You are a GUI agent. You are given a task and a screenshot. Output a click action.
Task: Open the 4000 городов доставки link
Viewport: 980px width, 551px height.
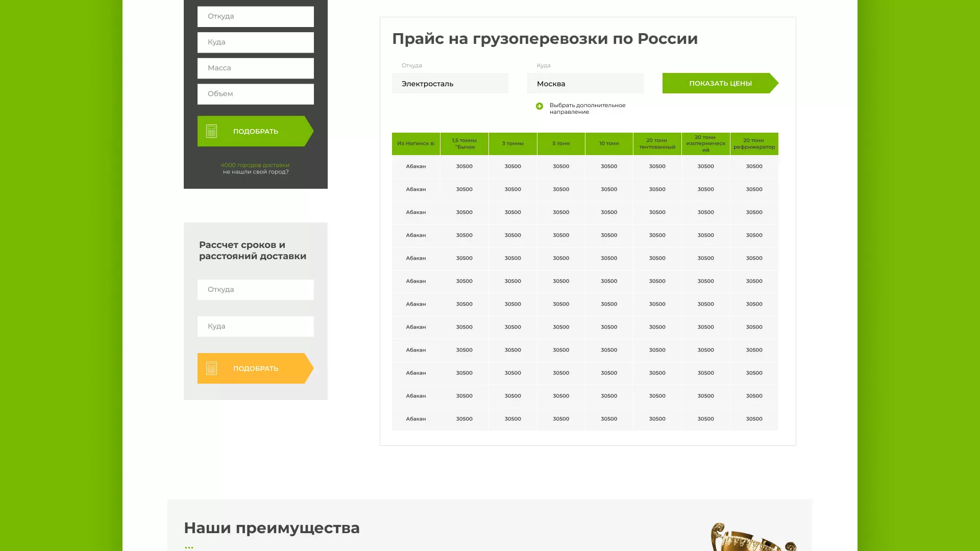tap(255, 165)
